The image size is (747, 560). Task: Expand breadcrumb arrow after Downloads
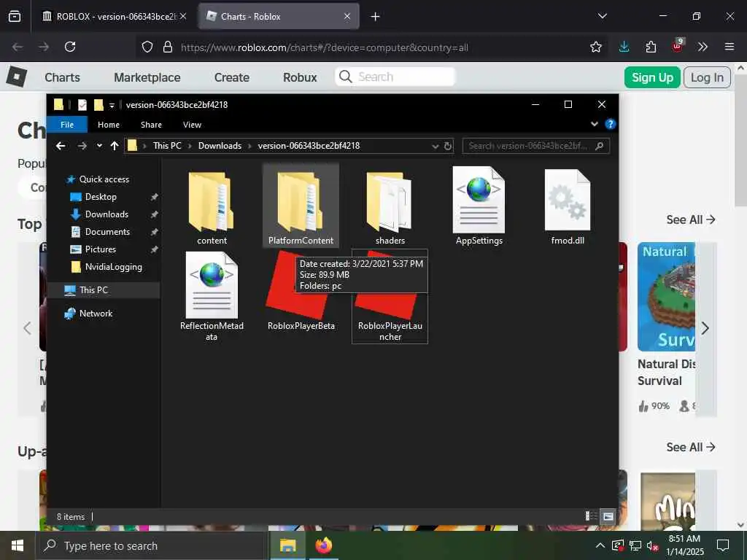point(249,146)
